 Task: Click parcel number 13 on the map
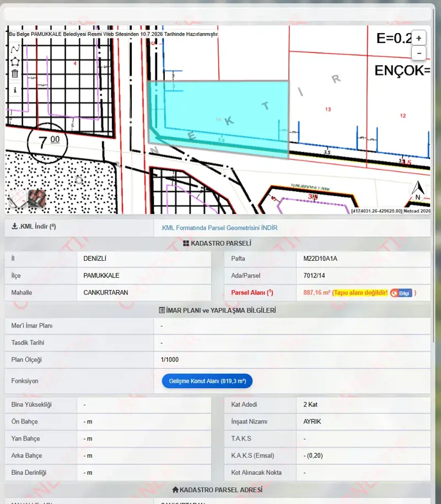(328, 109)
